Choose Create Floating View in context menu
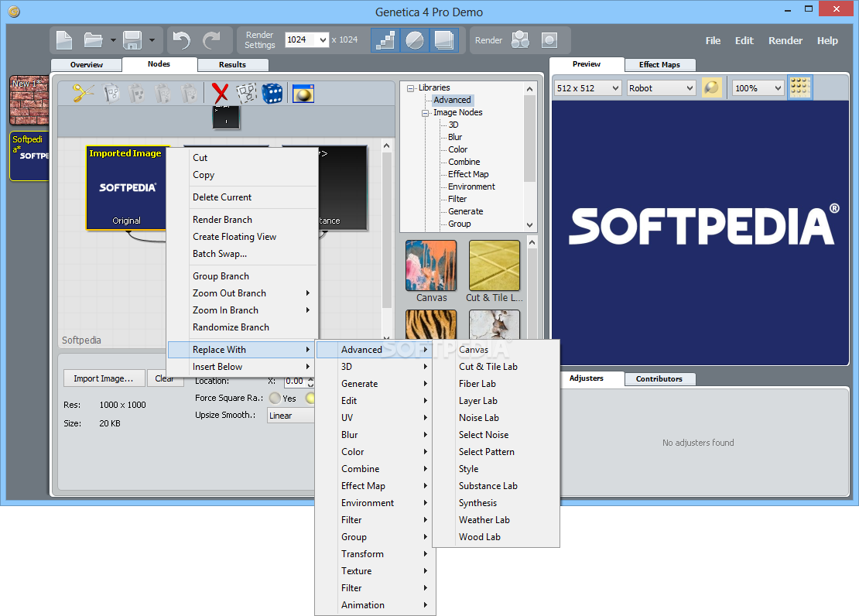 [x=242, y=237]
